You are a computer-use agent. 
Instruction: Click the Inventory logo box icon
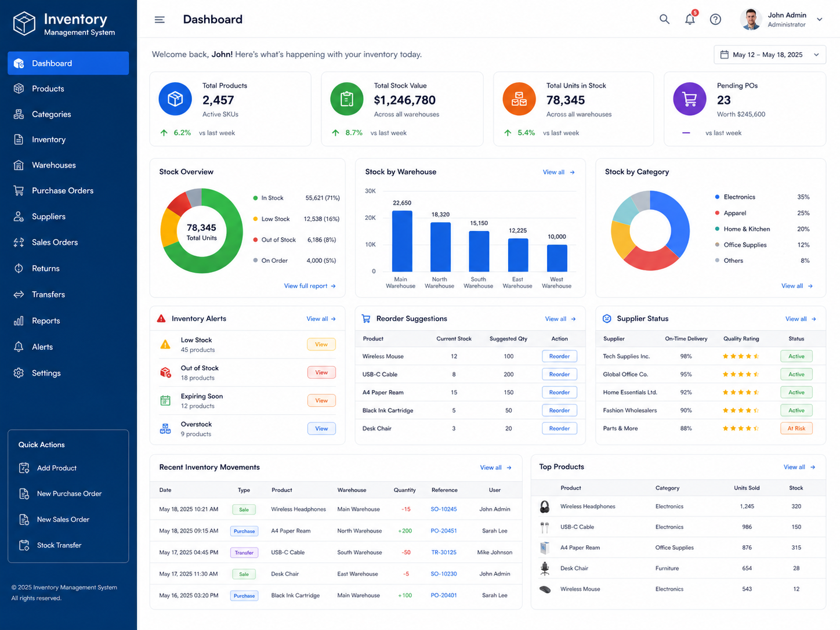(24, 24)
